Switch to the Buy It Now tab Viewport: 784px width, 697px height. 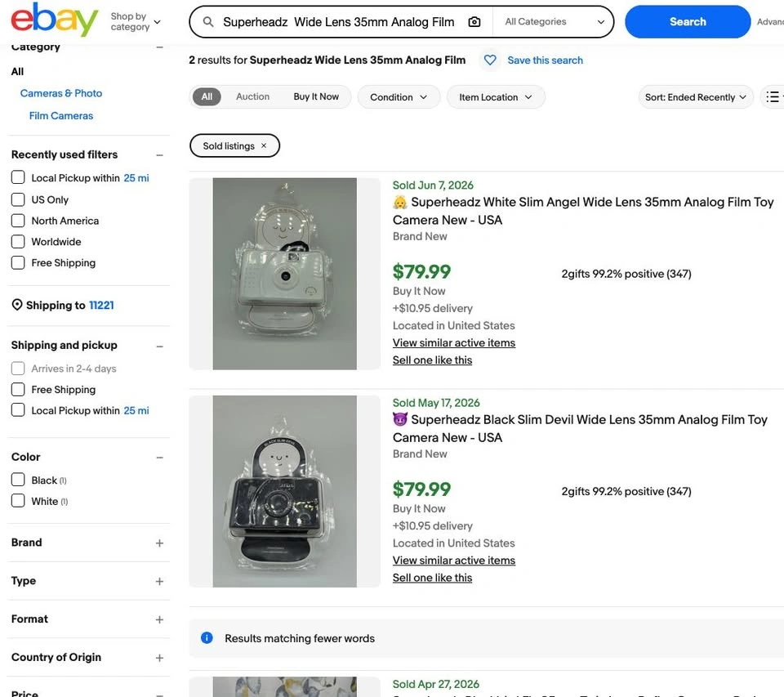pos(316,96)
